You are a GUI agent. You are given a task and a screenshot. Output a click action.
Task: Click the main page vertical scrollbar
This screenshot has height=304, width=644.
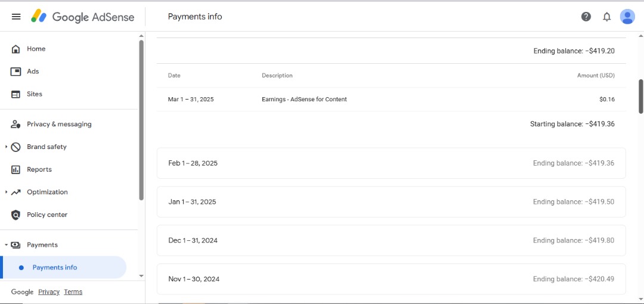[641, 95]
